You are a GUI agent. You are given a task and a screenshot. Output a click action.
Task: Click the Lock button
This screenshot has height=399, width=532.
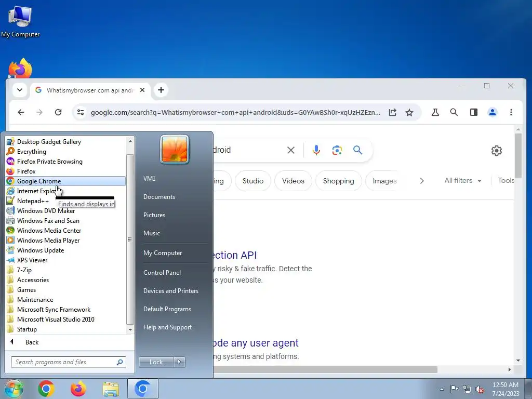coord(156,362)
